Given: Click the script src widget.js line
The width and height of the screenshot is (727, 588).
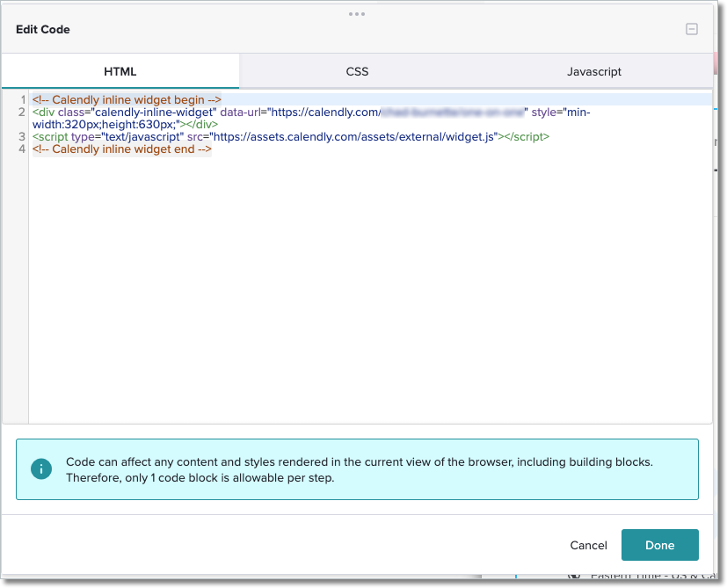Looking at the screenshot, I should click(291, 137).
